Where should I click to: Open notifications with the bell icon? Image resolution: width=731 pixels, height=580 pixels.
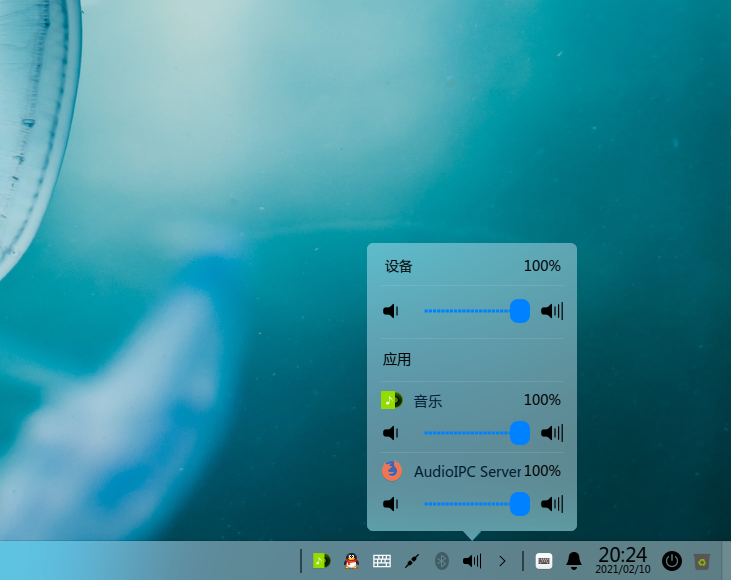click(x=574, y=561)
